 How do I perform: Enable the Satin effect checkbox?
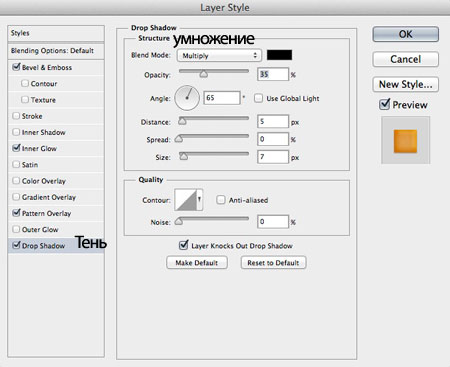[x=16, y=164]
